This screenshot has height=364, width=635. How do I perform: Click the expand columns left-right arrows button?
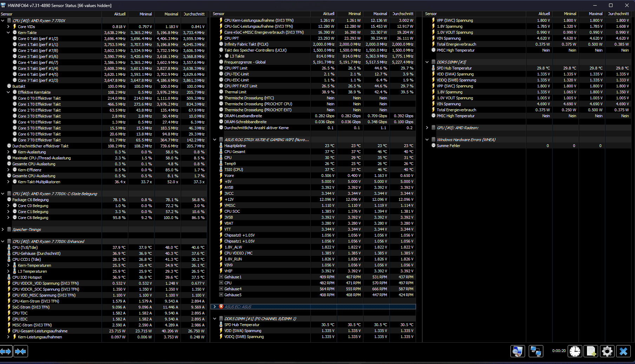coord(6,351)
